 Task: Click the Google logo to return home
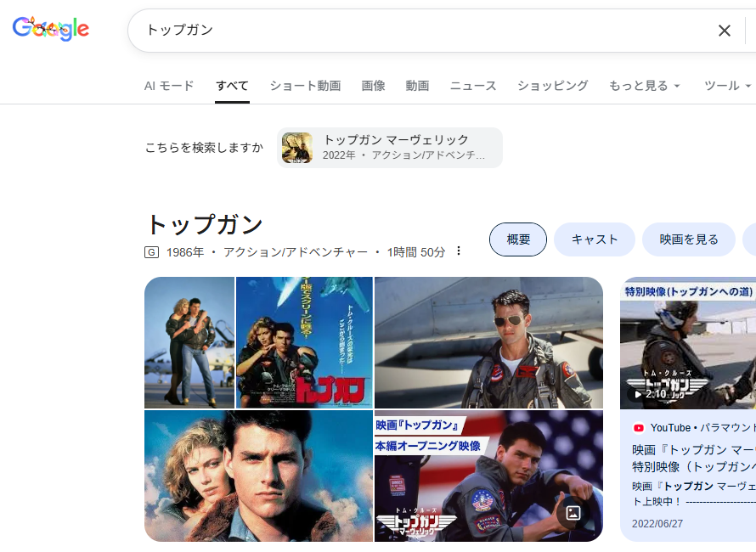(x=50, y=29)
